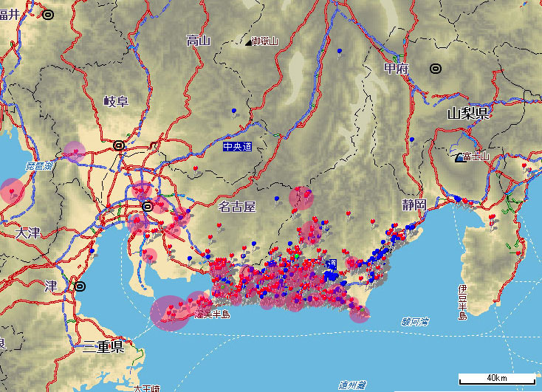Click the 伊豆半島 peninsula label
The height and width of the screenshot is (392, 542).
[x=462, y=301]
